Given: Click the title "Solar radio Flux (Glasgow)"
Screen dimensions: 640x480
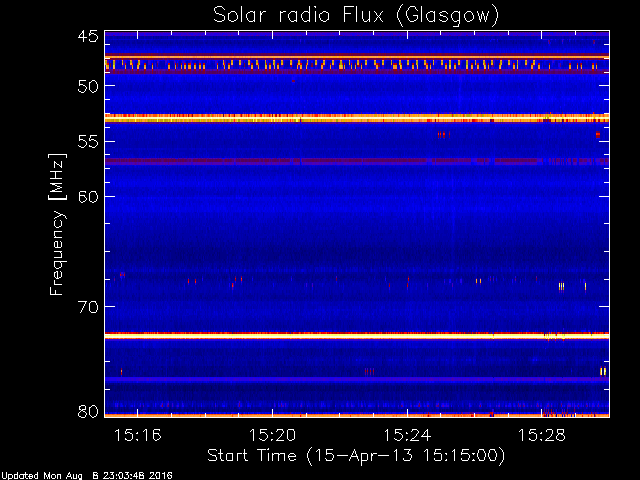Looking at the screenshot, I should tap(356, 16).
